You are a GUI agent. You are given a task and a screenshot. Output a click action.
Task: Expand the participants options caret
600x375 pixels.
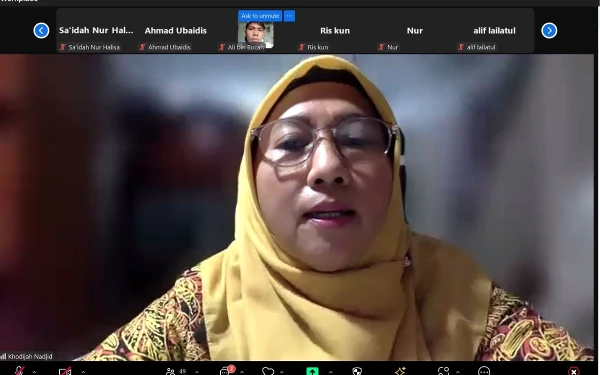pos(197,372)
